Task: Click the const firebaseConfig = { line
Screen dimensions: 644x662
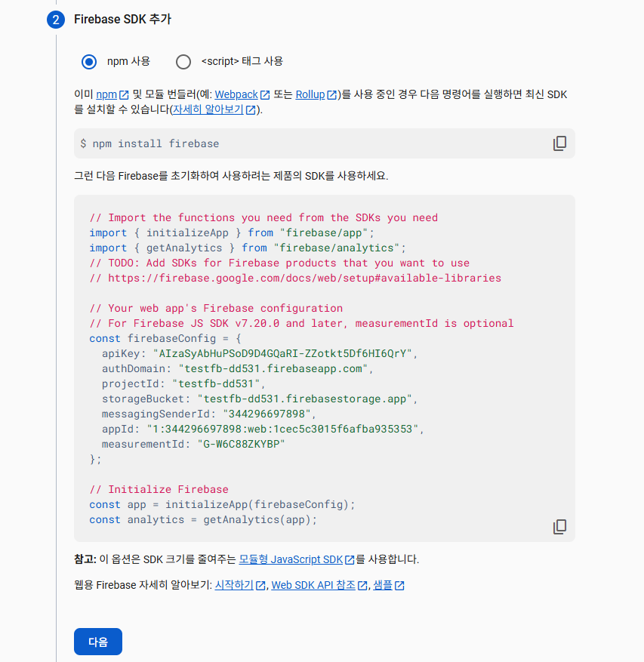Action: click(165, 339)
